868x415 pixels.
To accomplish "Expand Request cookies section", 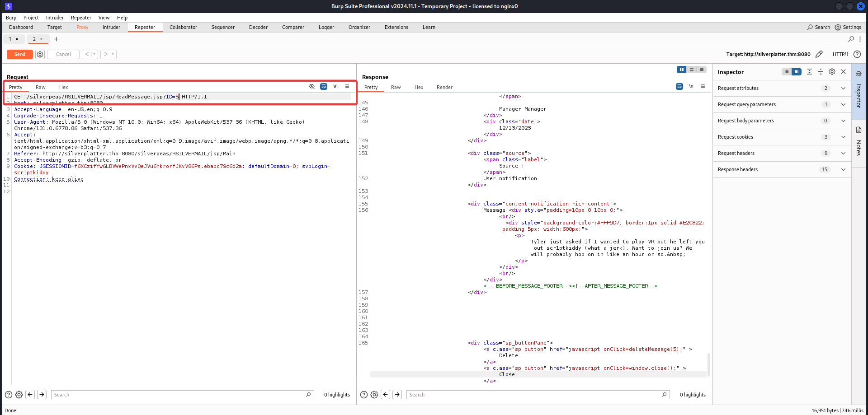I will tap(782, 137).
